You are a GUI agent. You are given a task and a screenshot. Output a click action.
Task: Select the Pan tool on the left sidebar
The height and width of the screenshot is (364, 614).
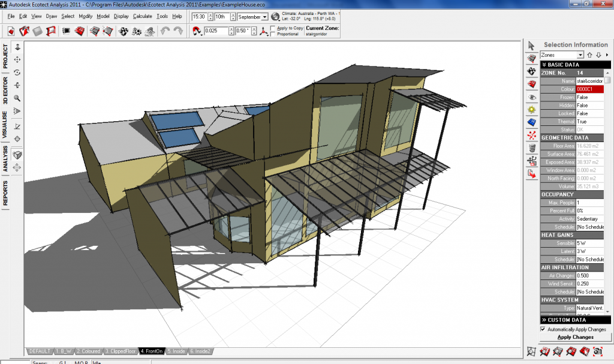(17, 61)
